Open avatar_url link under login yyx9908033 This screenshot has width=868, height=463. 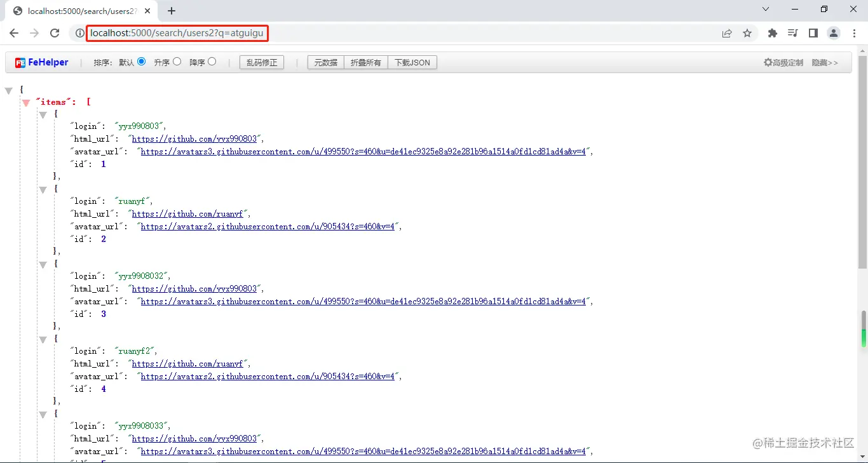(x=363, y=452)
